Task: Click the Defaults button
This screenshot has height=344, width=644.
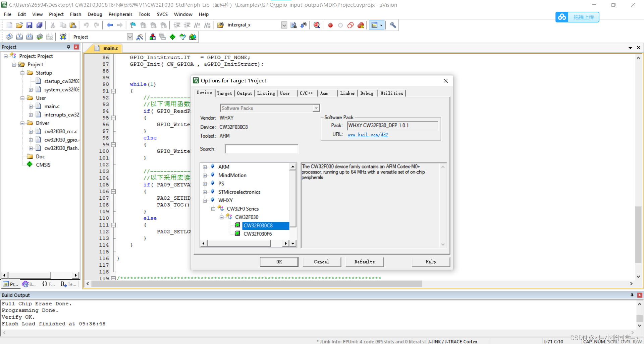Action: click(365, 262)
